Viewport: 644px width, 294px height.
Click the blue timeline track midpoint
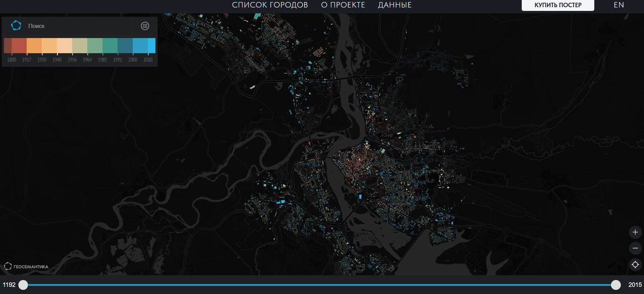point(319,285)
